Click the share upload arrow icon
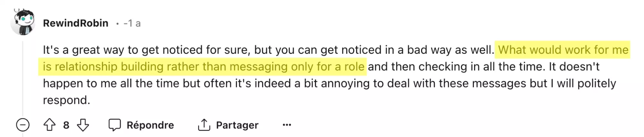 pyautogui.click(x=204, y=125)
